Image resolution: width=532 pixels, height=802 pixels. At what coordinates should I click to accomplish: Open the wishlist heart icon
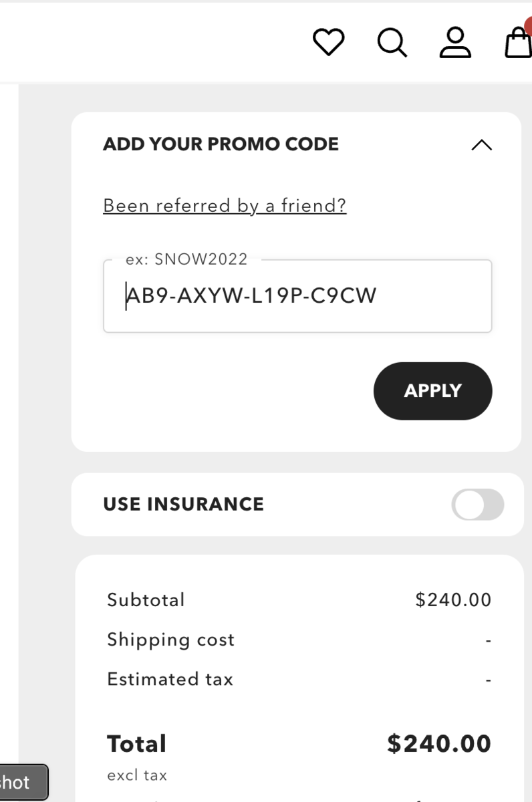click(x=329, y=43)
